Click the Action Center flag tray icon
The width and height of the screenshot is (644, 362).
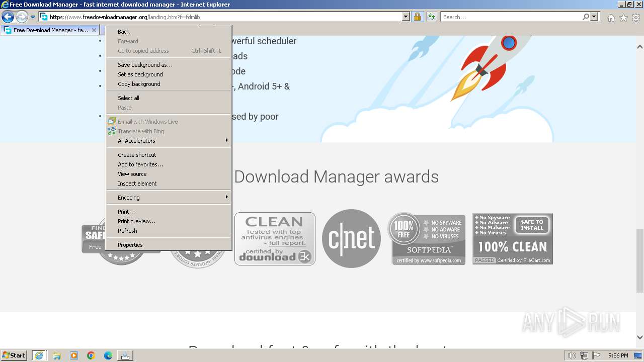click(596, 355)
